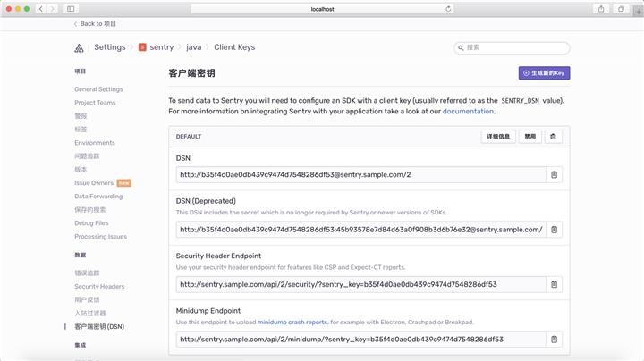Click the 生成新的Key button
This screenshot has height=361, width=644.
click(x=544, y=73)
